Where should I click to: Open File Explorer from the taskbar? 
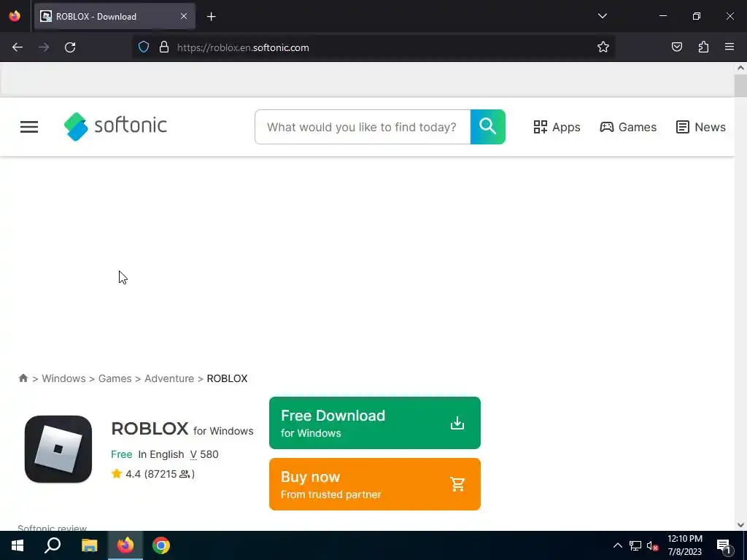89,545
